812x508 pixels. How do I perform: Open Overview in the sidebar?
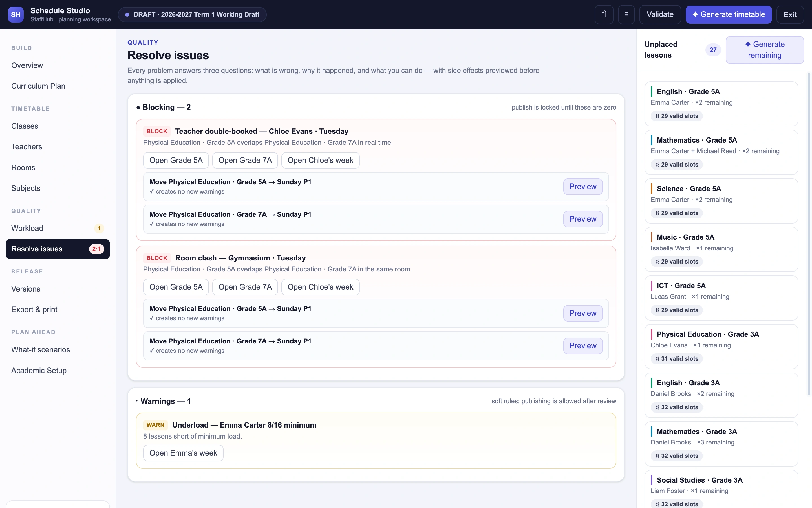[x=58, y=65]
